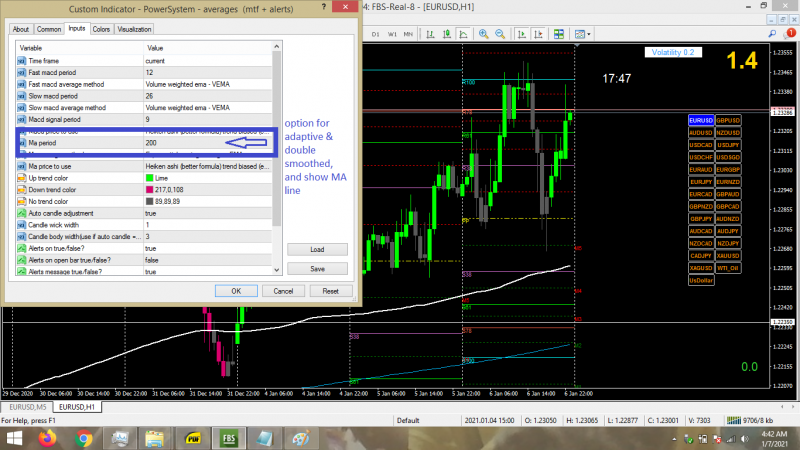Click the volume icon in system tray
The height and width of the screenshot is (450, 800).
point(745,439)
